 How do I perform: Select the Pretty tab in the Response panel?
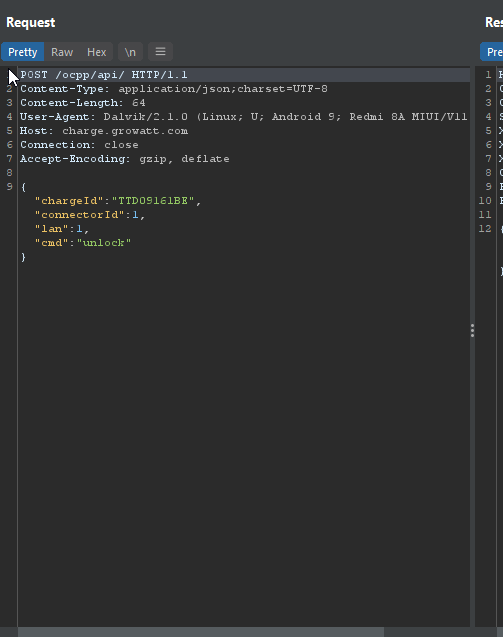click(492, 52)
